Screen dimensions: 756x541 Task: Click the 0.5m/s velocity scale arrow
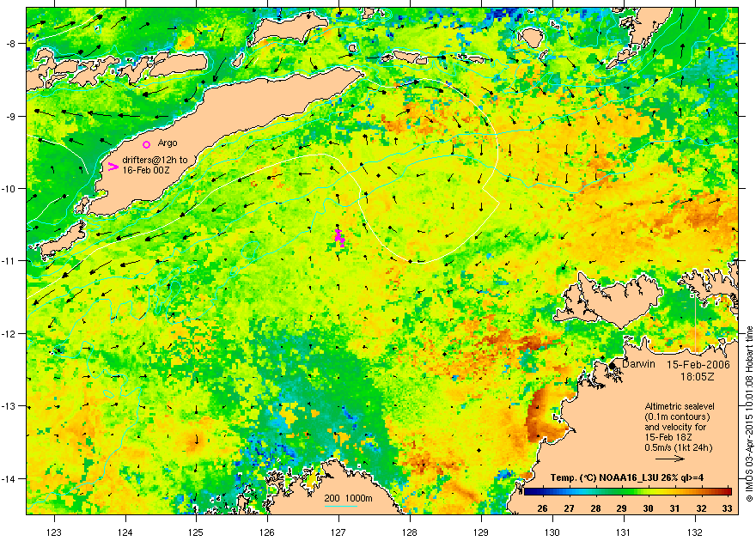coord(670,459)
